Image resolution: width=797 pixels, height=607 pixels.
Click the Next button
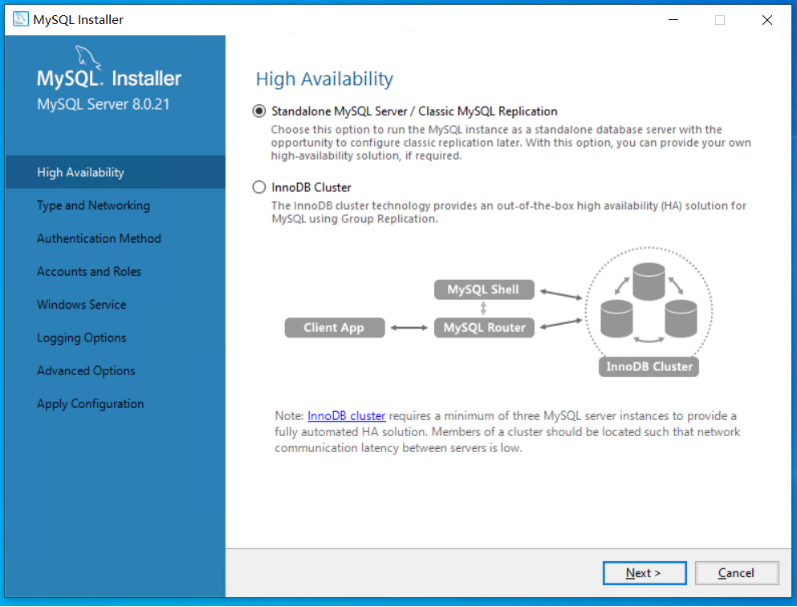click(644, 573)
